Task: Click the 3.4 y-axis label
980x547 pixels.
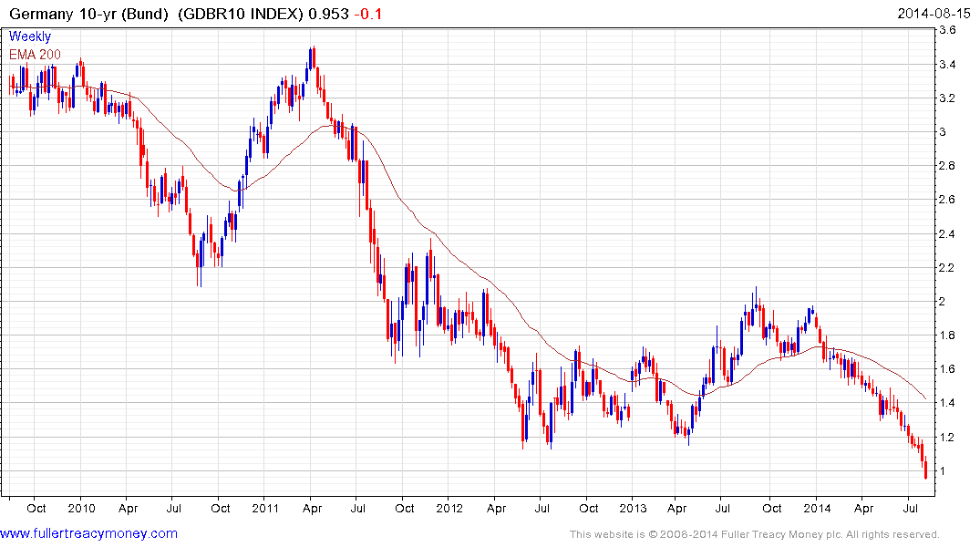Action: [947, 65]
